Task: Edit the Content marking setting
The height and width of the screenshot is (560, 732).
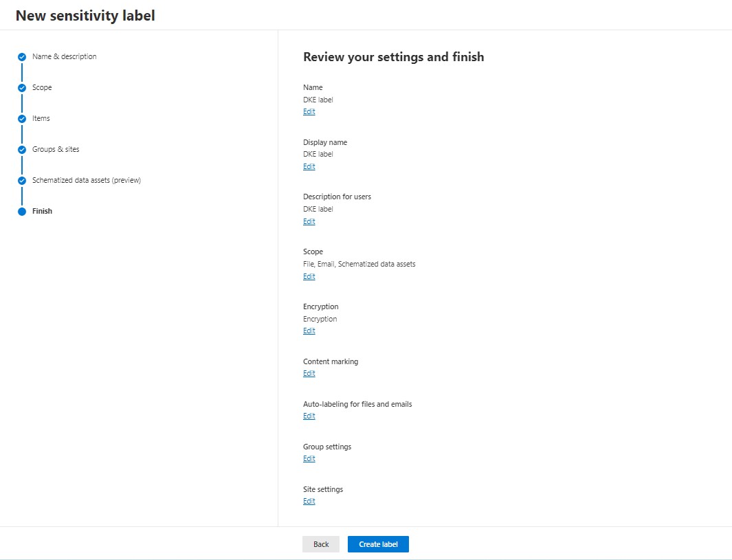Action: point(309,373)
